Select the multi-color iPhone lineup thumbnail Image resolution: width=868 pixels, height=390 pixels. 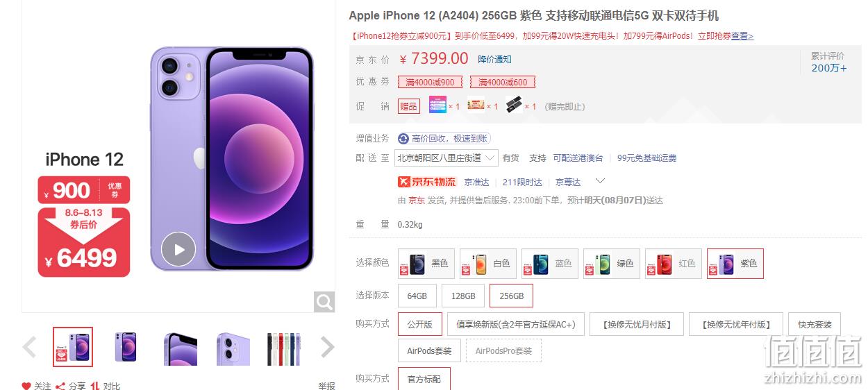(x=284, y=347)
